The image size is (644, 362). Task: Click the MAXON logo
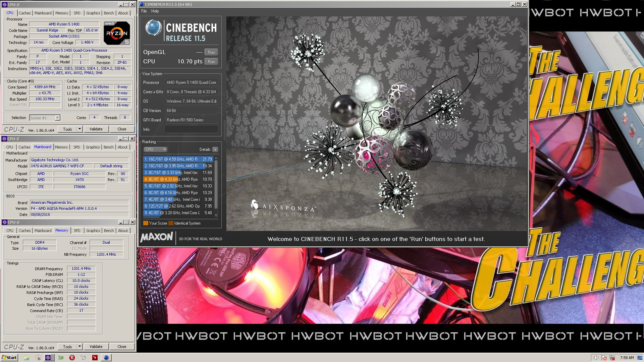pyautogui.click(x=156, y=237)
